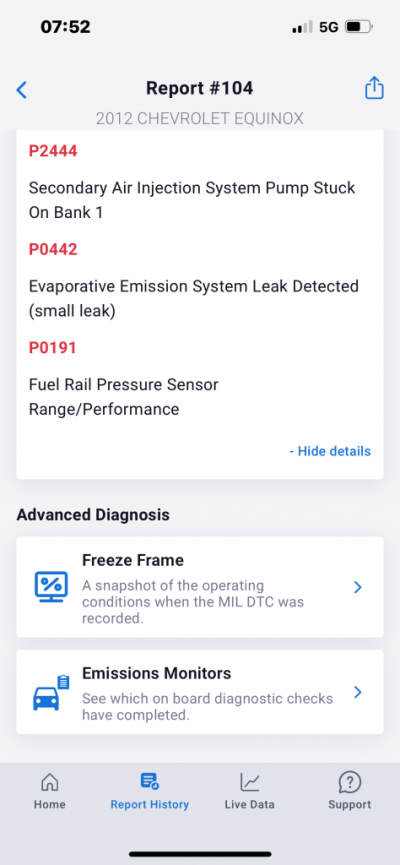The width and height of the screenshot is (400, 865).
Task: Select trouble code P0442
Action: [53, 249]
